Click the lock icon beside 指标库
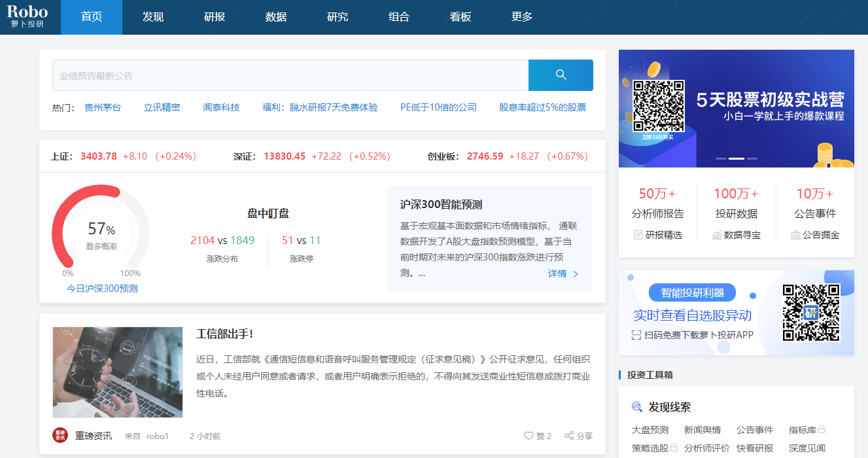Screen dimensions: 868x458 [x=822, y=429]
